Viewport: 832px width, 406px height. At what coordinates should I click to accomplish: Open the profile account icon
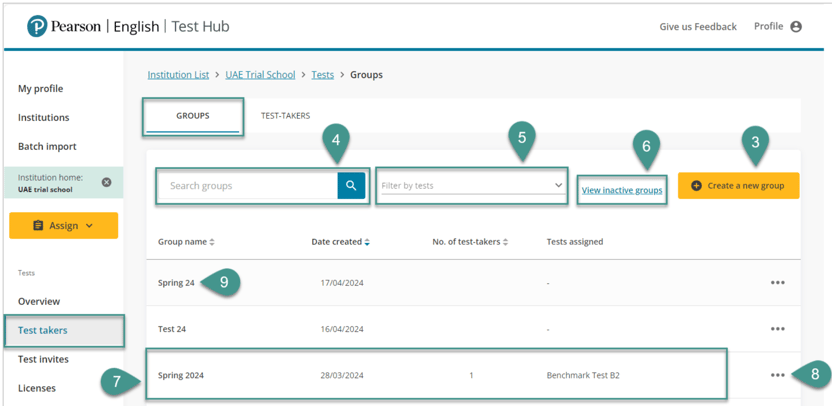click(796, 27)
